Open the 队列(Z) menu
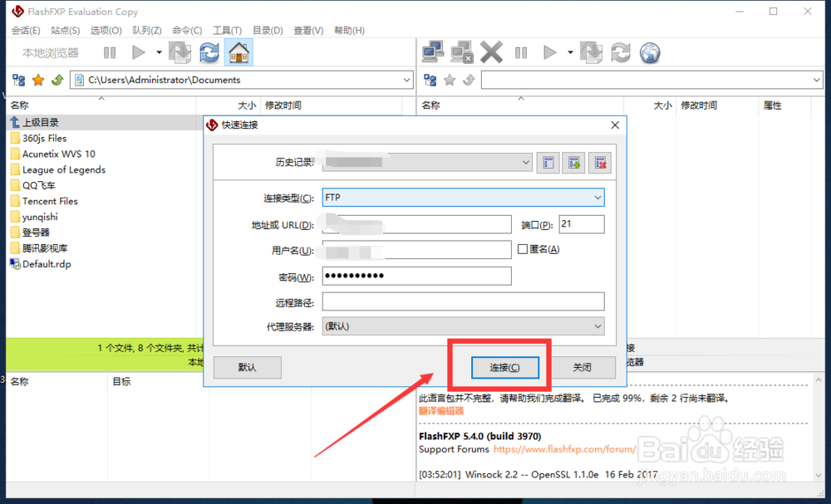The width and height of the screenshot is (831, 504). [x=147, y=30]
